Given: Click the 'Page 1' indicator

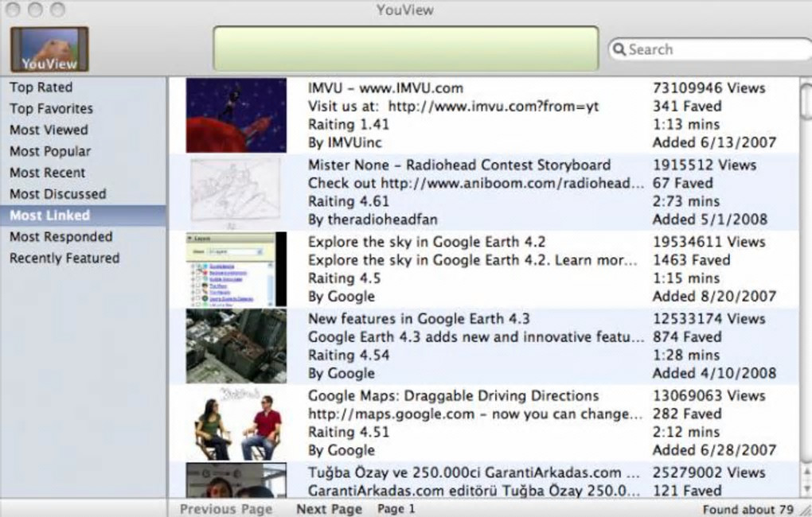Looking at the screenshot, I should point(396,509).
